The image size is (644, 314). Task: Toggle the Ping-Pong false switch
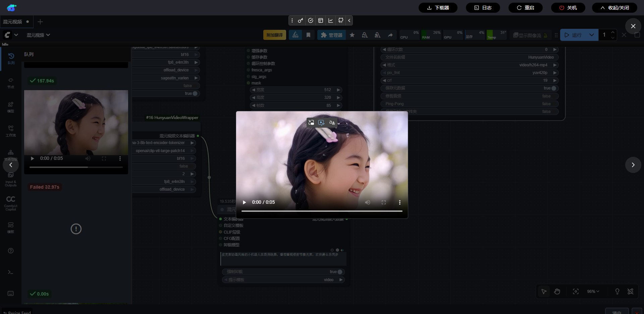click(470, 104)
